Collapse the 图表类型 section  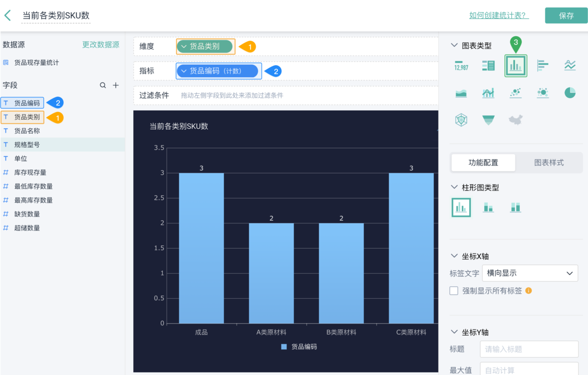454,46
